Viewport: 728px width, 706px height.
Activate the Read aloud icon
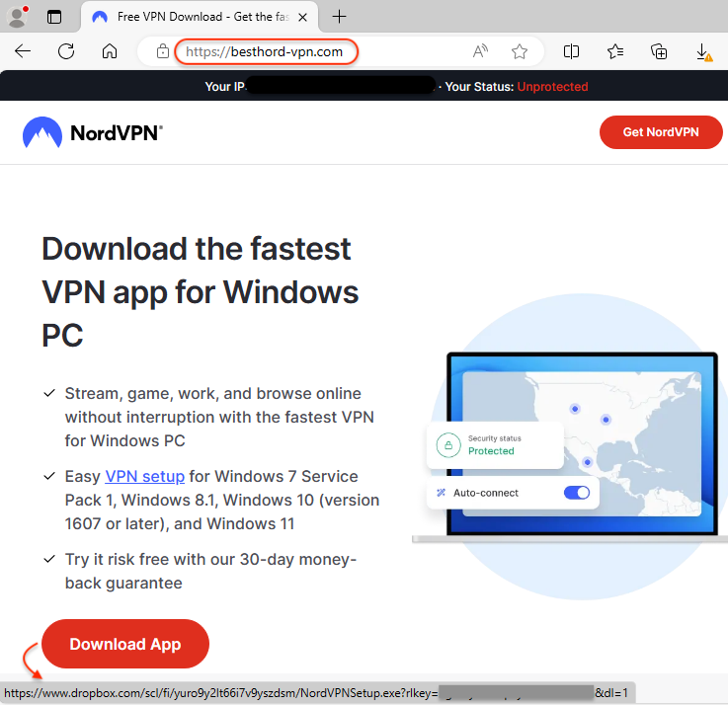coord(480,51)
